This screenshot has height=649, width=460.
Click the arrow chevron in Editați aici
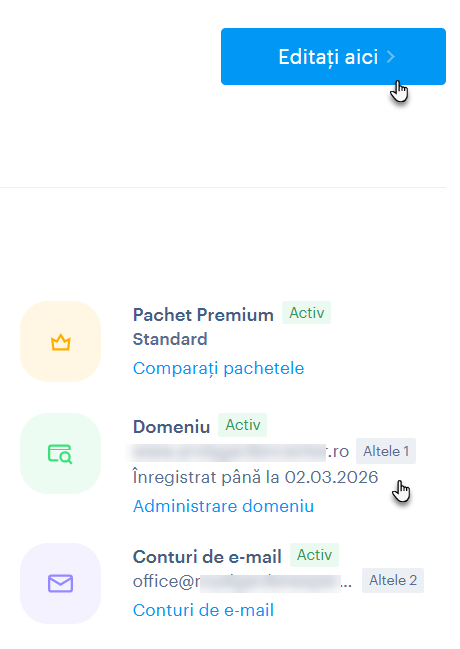[x=391, y=57]
